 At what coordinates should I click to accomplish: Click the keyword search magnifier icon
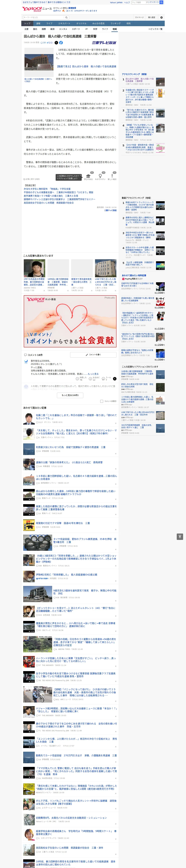[66, 17]
